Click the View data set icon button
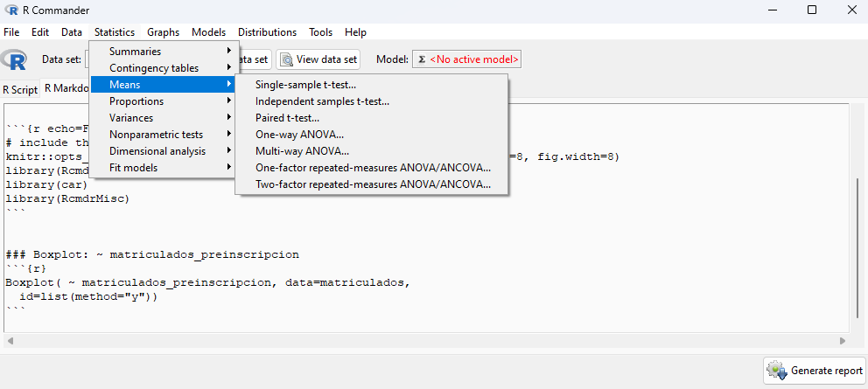Screen dimensions: 868x389 click(287, 59)
